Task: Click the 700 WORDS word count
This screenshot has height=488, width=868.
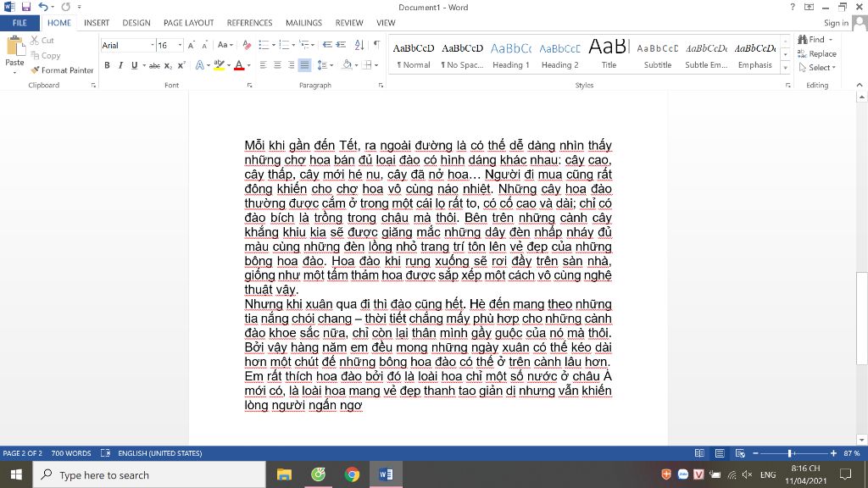Action: click(x=71, y=453)
